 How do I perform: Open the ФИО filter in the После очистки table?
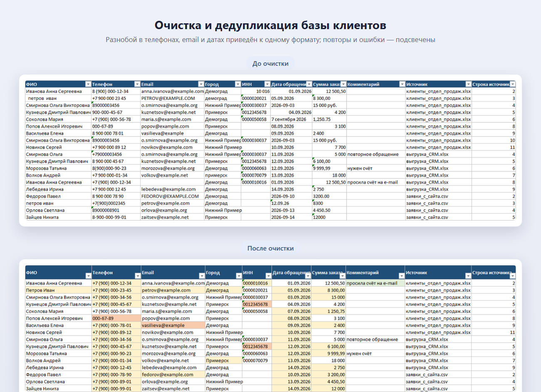coord(88,276)
